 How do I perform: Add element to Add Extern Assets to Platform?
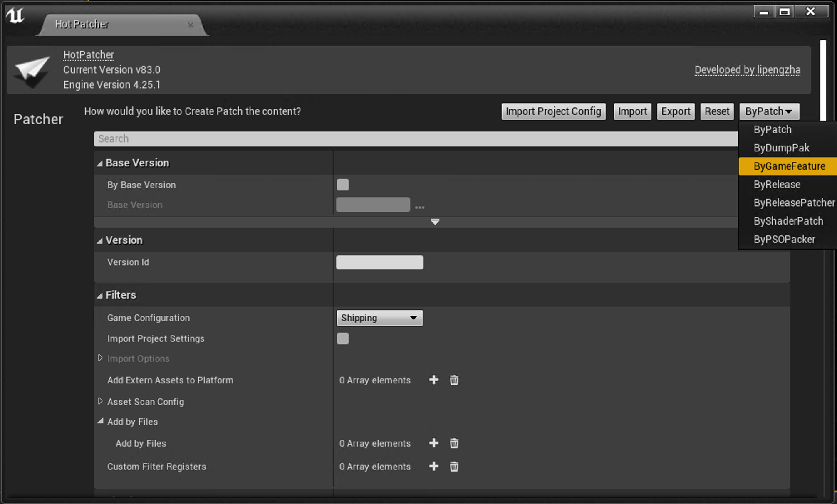click(433, 380)
